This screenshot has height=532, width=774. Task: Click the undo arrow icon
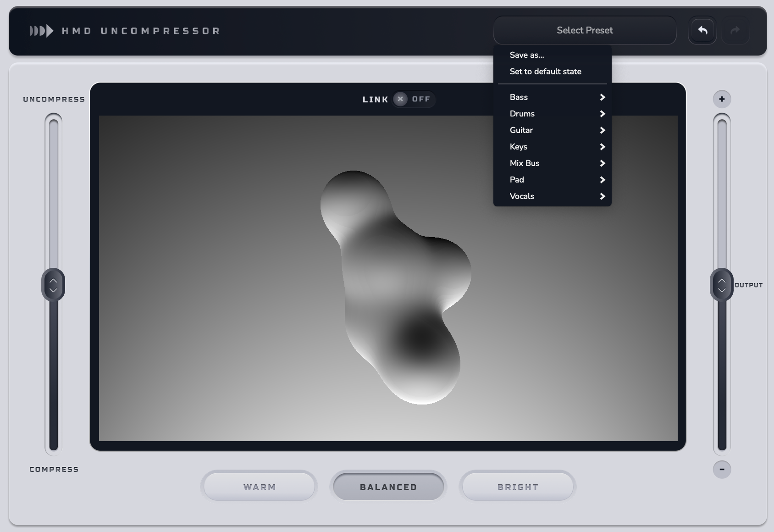702,30
